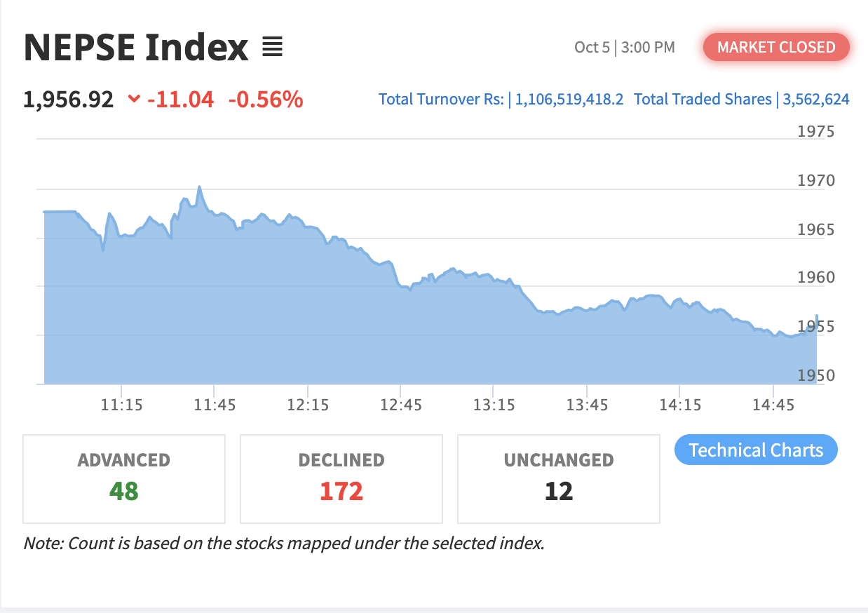
Task: Click the red down-arrow change indicator
Action: [134, 100]
